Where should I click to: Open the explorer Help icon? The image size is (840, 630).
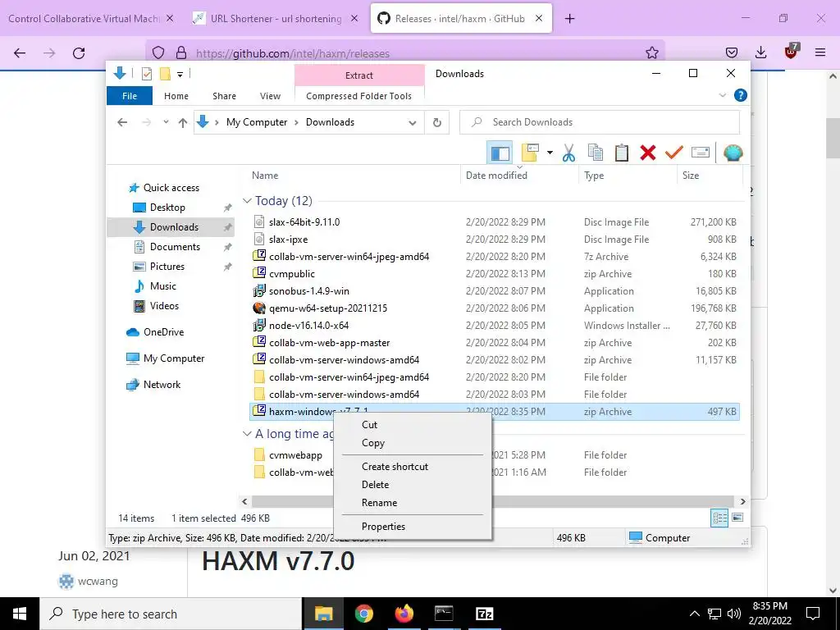coord(741,95)
